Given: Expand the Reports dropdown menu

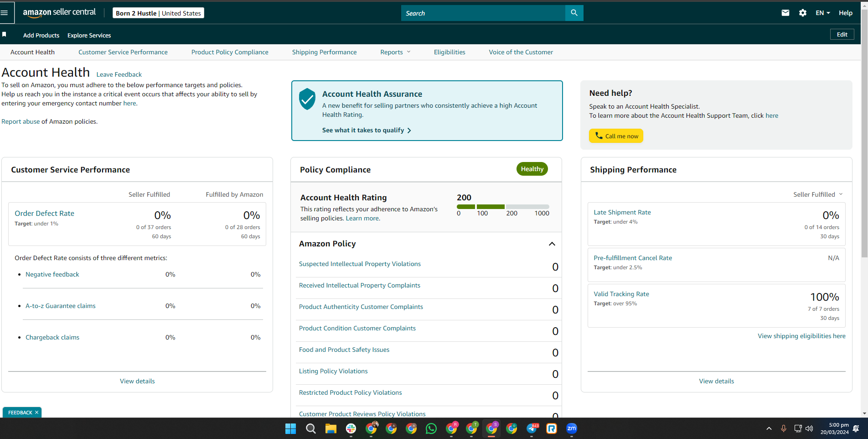Looking at the screenshot, I should (395, 52).
